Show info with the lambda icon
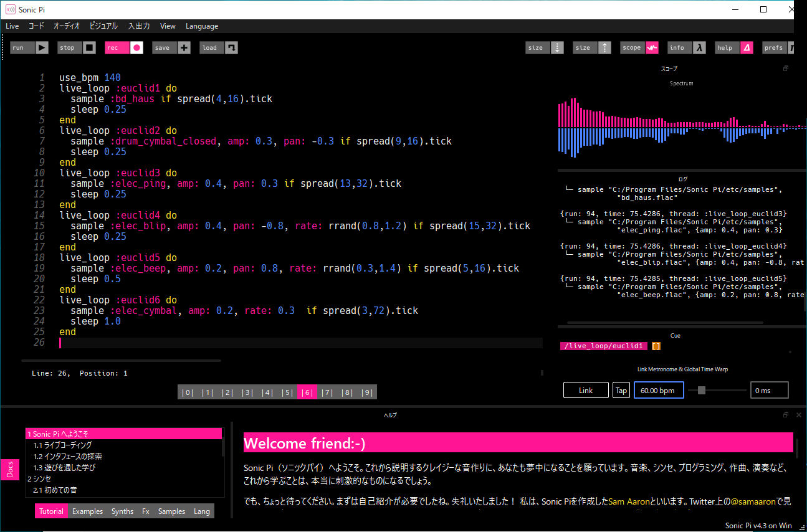The image size is (807, 532). point(700,48)
